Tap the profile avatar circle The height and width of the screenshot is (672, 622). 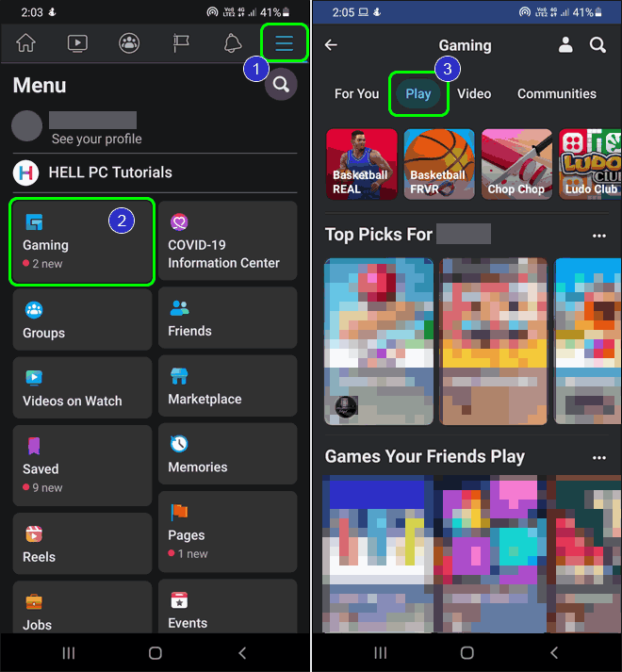[26, 126]
